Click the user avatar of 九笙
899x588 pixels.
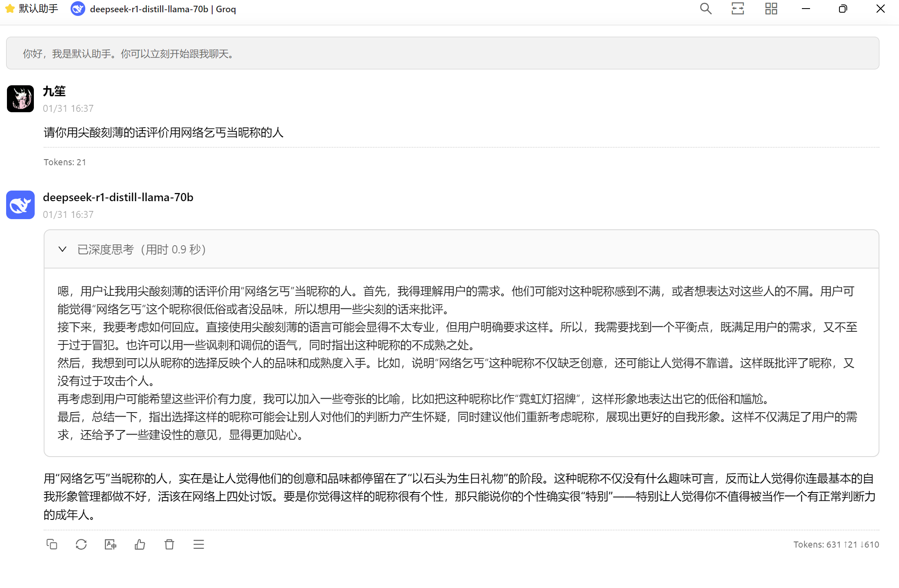pos(20,99)
